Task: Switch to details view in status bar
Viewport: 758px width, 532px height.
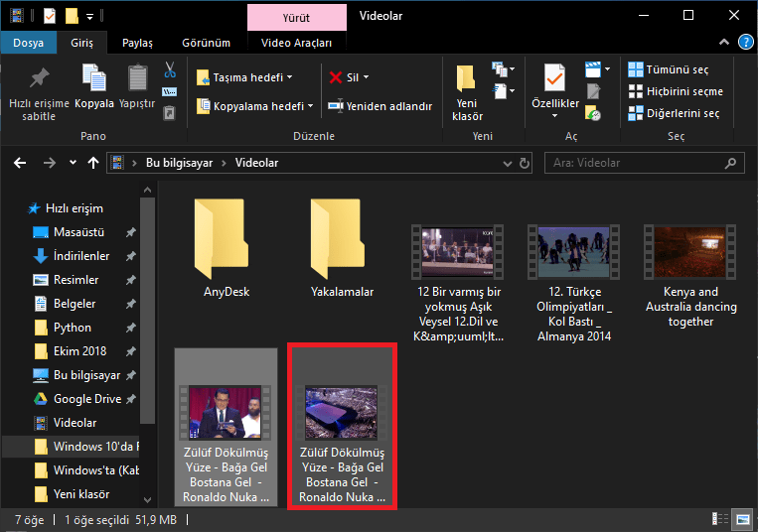Action: point(719,519)
